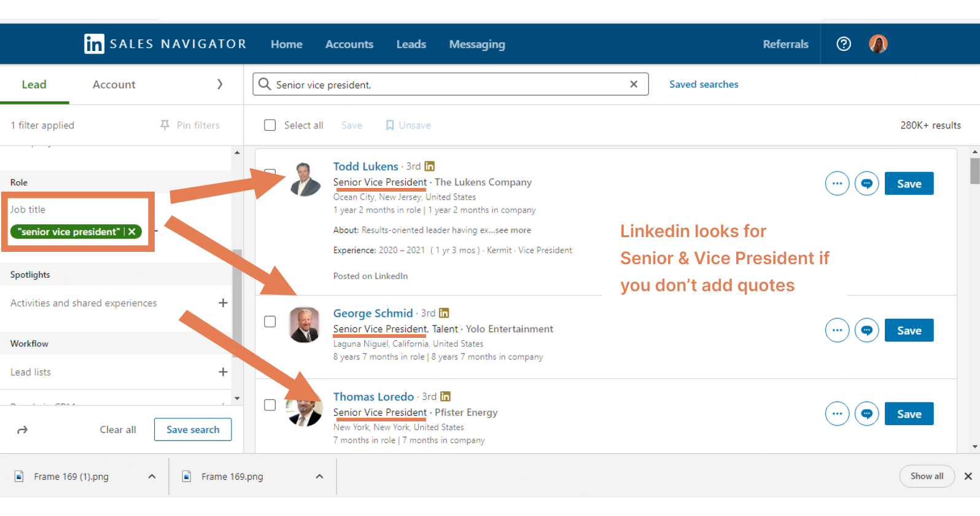Clear all filters
The image size is (980, 516).
[118, 429]
